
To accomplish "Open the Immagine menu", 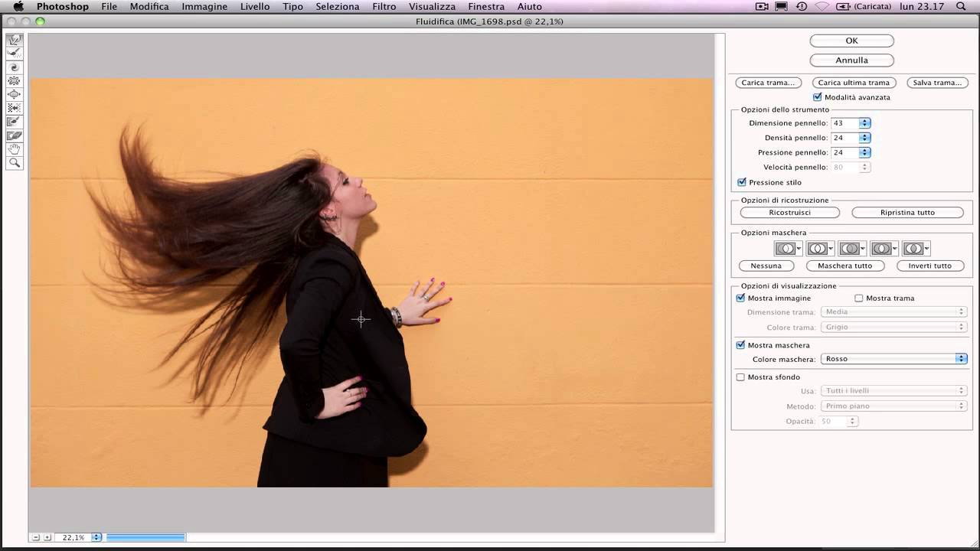I will tap(204, 6).
